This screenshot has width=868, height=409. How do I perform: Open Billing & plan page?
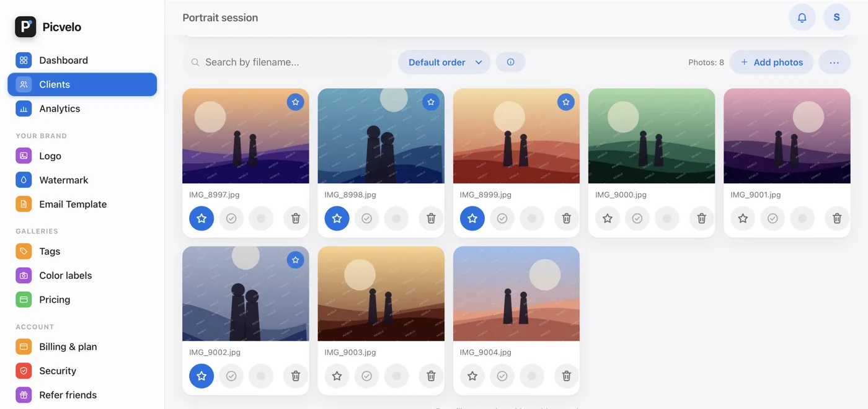(x=82, y=346)
